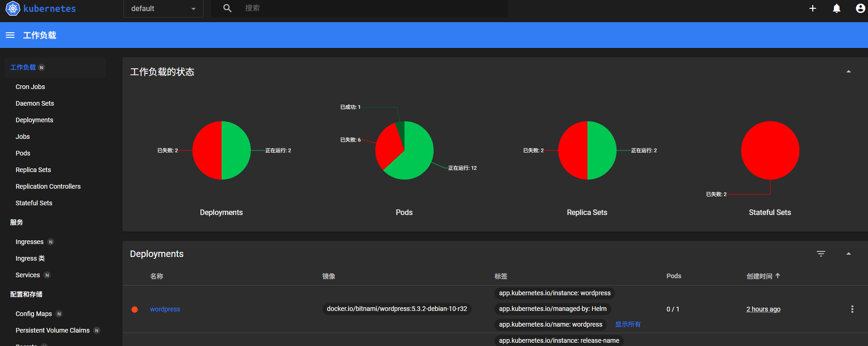Click the show all labels link
Viewport: 868px width, 346px height.
(628, 324)
